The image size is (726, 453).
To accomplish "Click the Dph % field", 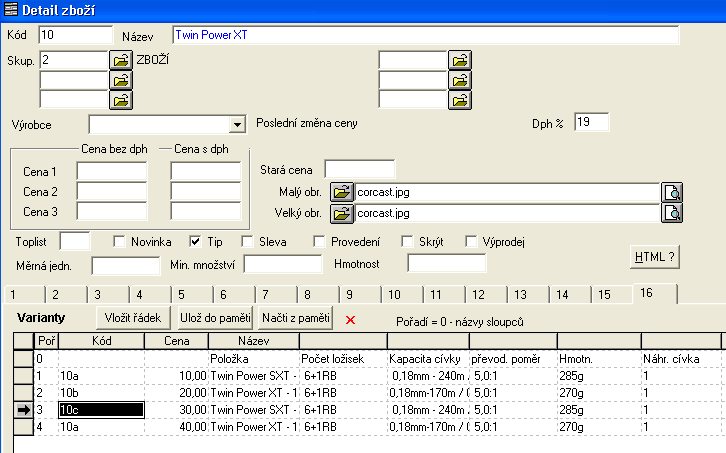I will [x=592, y=122].
